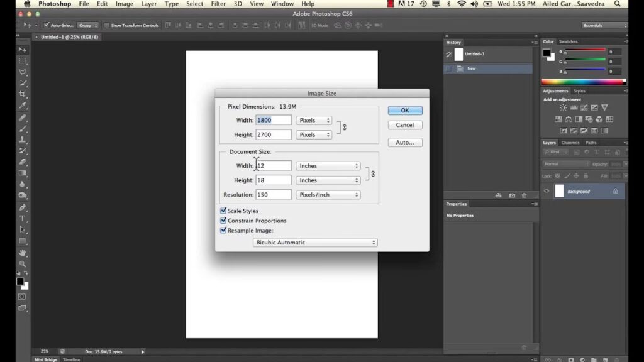The width and height of the screenshot is (644, 362).
Task: Hide the Background layer with eye icon
Action: [x=547, y=191]
